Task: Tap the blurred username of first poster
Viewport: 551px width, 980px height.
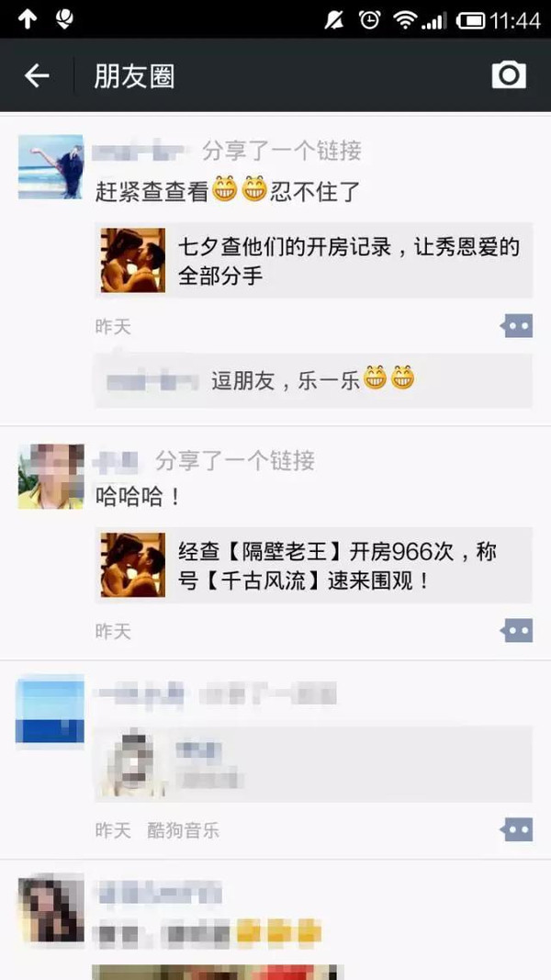Action: [x=141, y=152]
